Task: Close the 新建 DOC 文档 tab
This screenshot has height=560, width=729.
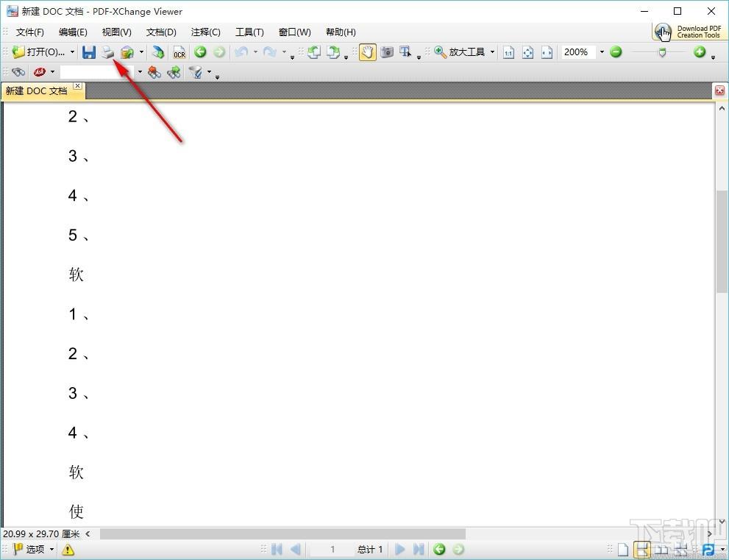Action: click(78, 86)
